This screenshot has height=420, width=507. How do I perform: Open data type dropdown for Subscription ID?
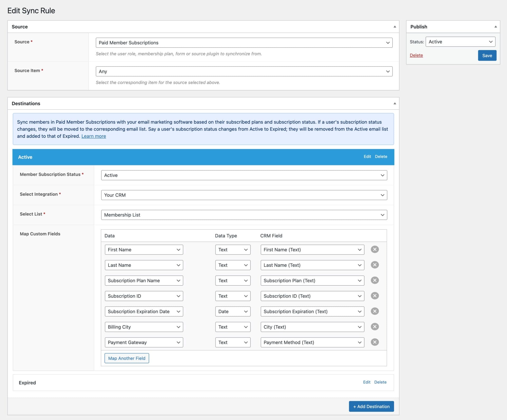click(x=233, y=296)
